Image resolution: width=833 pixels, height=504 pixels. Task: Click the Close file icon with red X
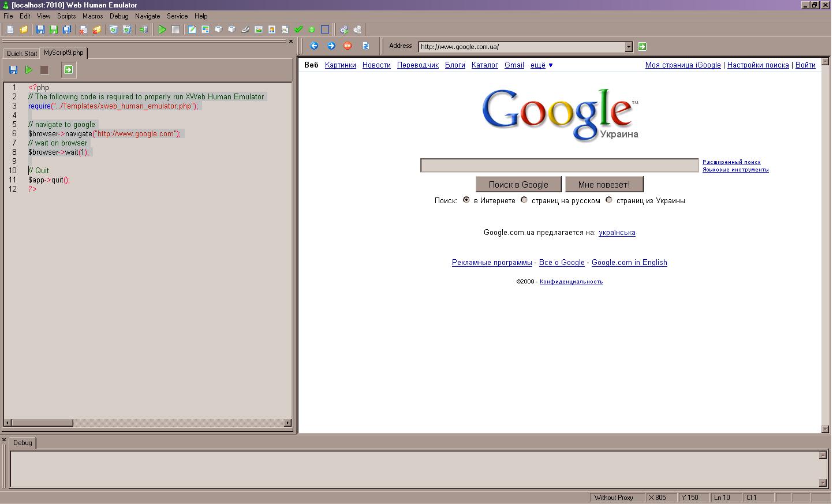pyautogui.click(x=84, y=29)
